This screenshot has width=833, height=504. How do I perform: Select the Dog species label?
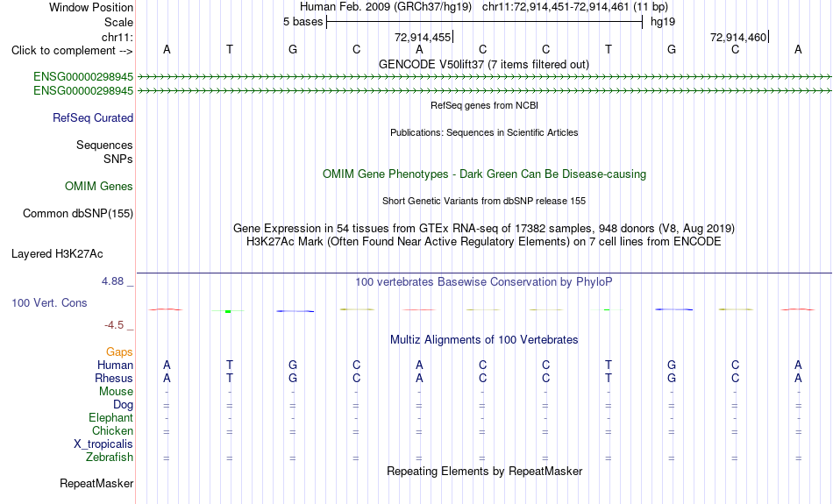pyautogui.click(x=123, y=405)
